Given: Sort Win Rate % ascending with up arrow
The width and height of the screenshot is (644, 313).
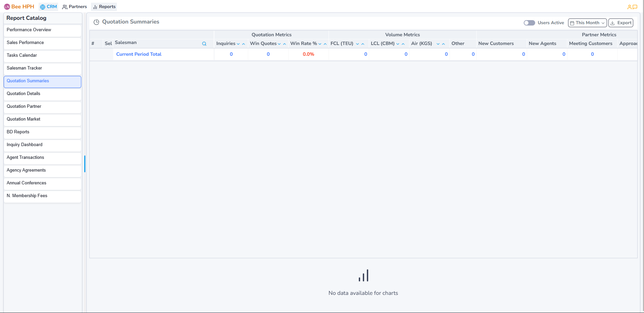Looking at the screenshot, I should pos(325,44).
